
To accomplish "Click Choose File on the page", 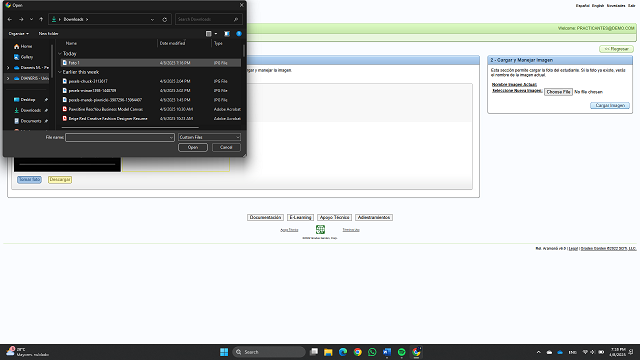I will pos(558,92).
